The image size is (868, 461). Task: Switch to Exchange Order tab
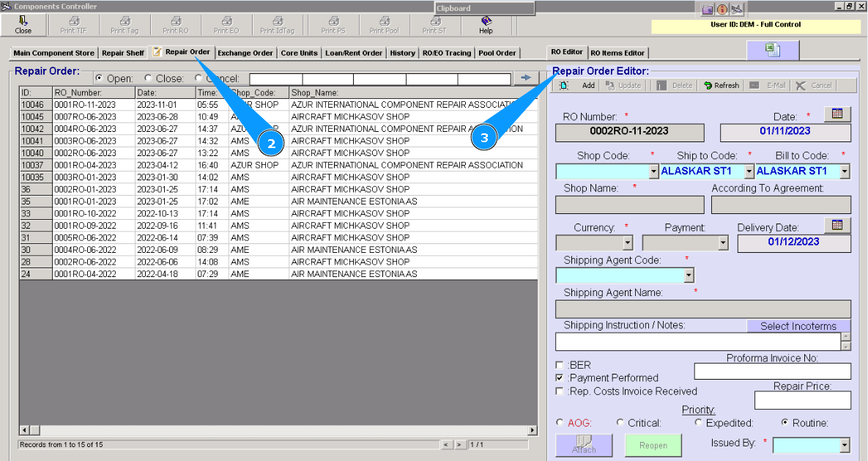point(245,54)
